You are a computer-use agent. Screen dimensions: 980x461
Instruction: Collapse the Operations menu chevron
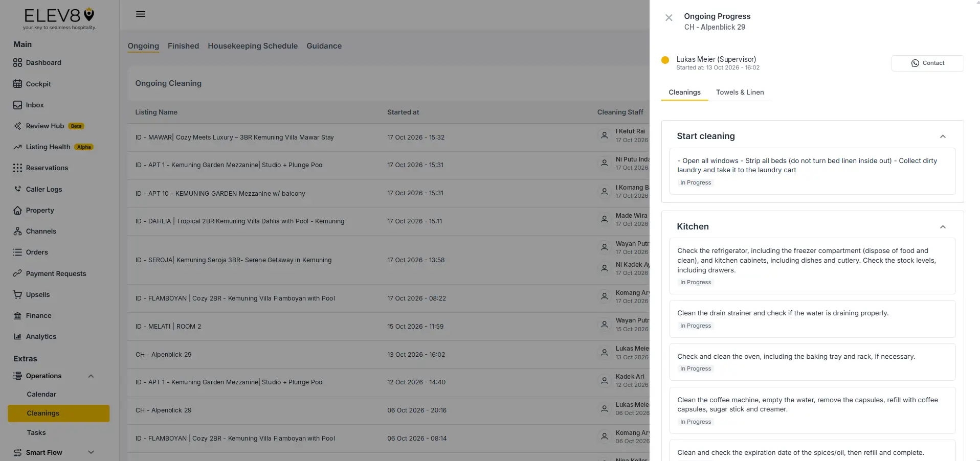coord(91,376)
